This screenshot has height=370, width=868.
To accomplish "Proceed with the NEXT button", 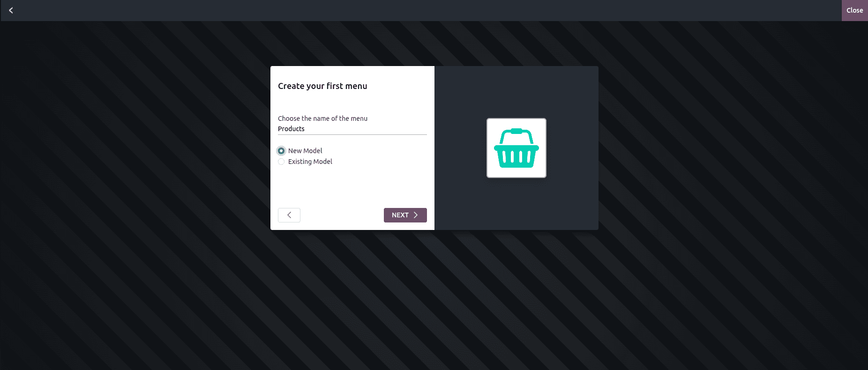I will click(405, 215).
